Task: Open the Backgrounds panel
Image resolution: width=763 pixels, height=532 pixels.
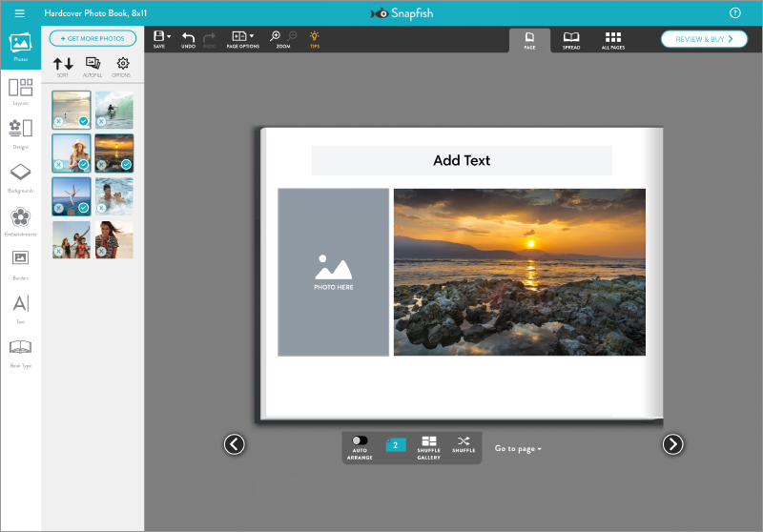Action: [20, 176]
